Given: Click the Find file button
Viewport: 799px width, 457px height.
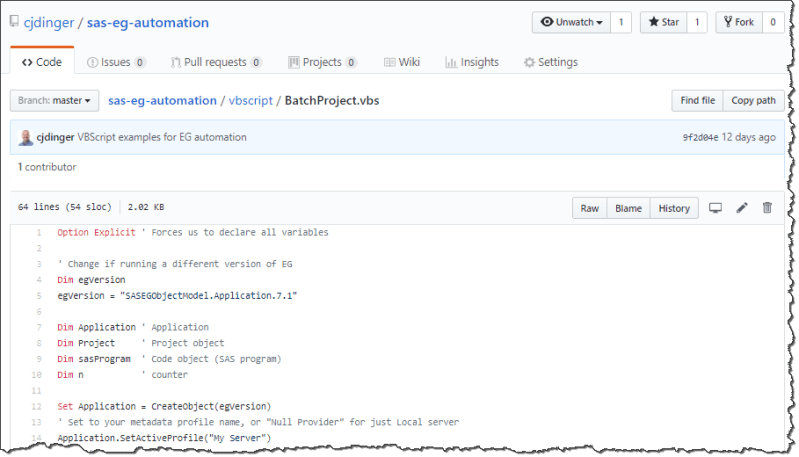Looking at the screenshot, I should pos(698,100).
